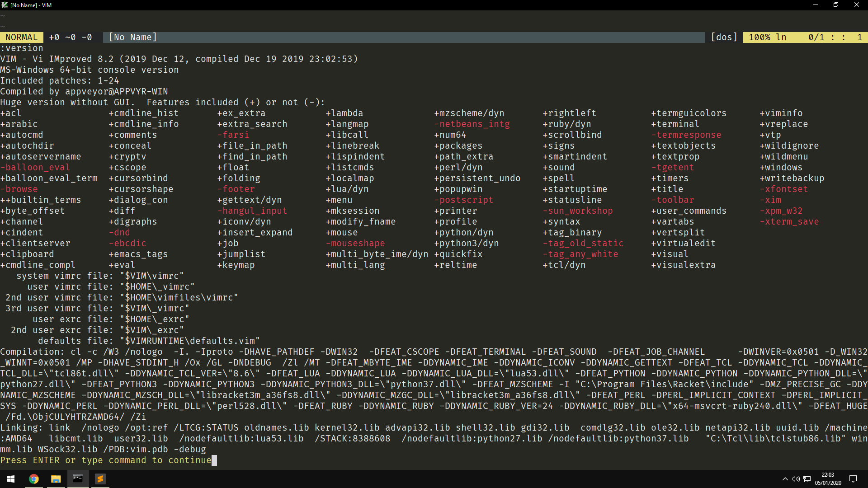This screenshot has height=488, width=868.
Task: Open Sublime Text from the taskbar
Action: tap(100, 479)
